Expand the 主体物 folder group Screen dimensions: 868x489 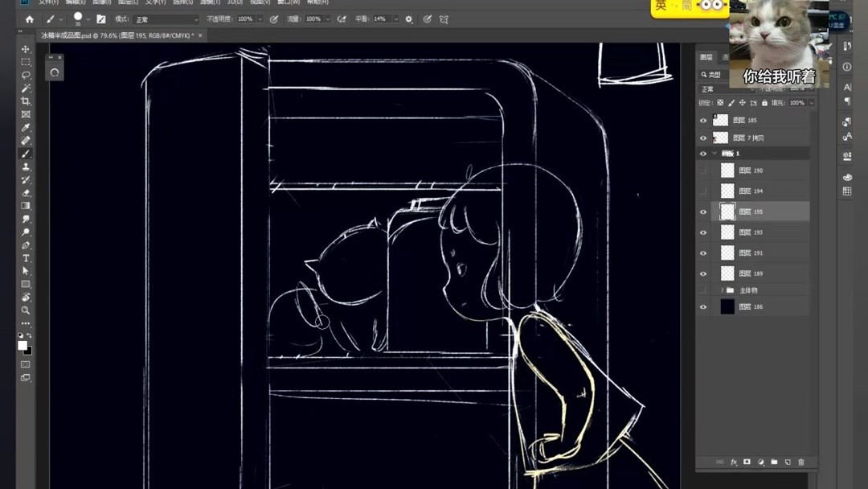point(722,290)
